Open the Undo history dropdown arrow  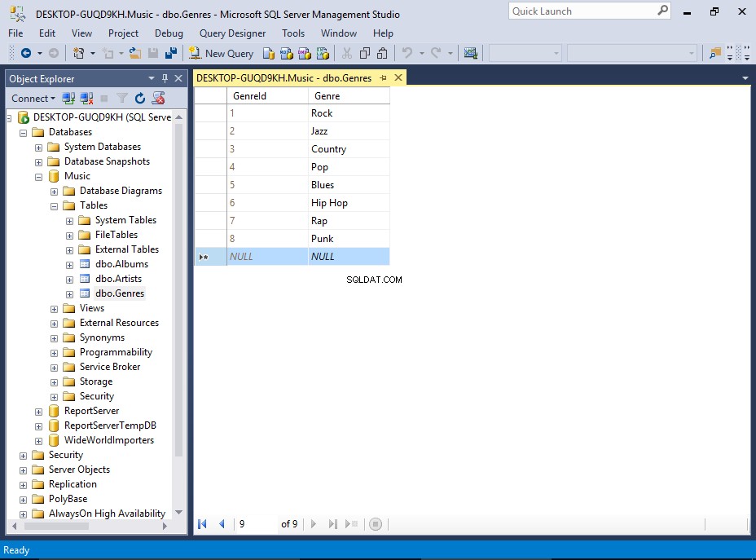pos(421,53)
